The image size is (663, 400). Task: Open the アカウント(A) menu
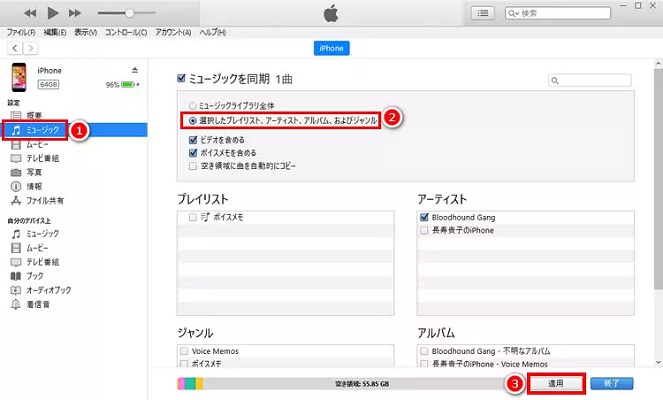pos(173,32)
